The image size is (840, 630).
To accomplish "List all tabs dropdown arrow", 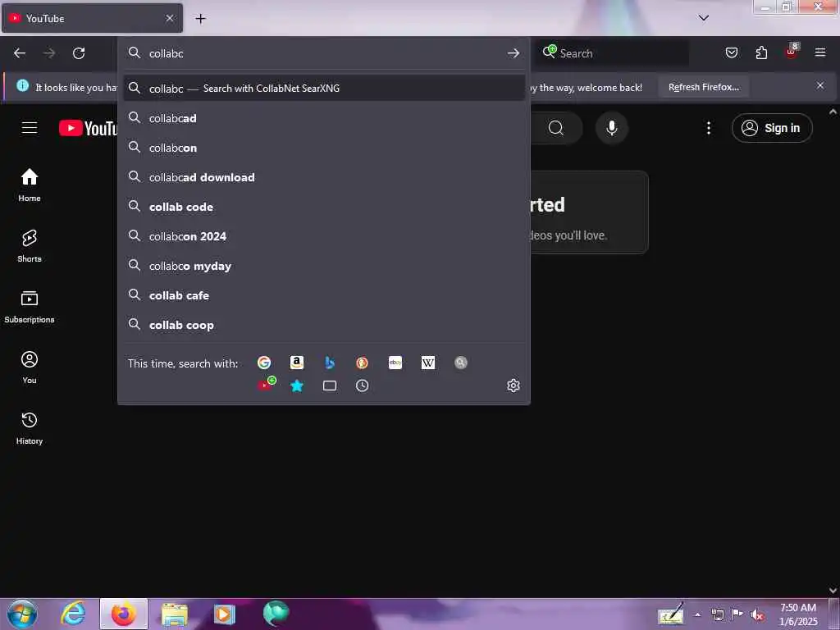I will [703, 18].
